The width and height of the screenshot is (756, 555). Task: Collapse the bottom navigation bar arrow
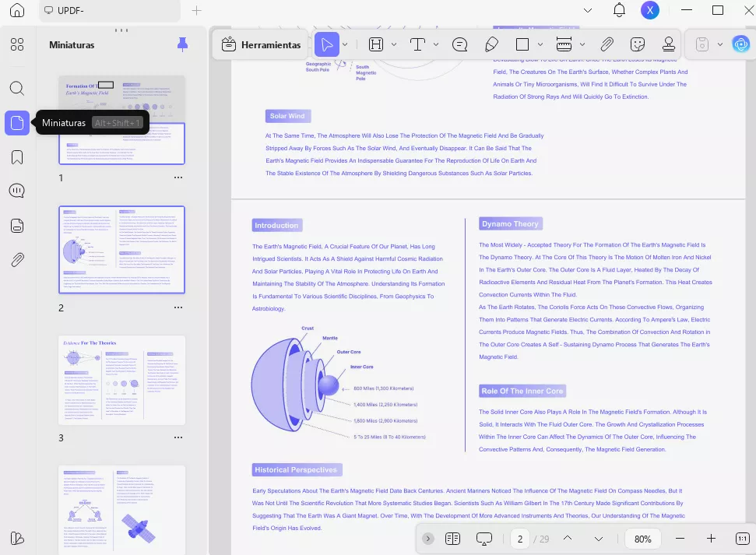point(427,539)
